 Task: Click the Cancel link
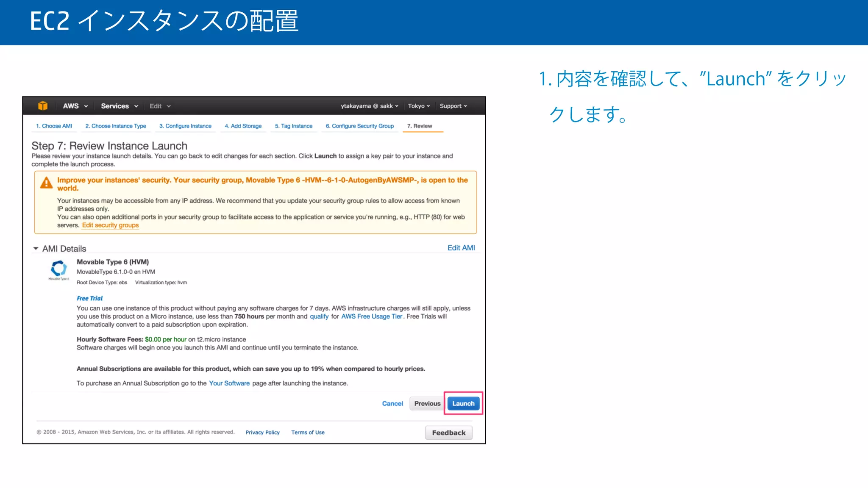click(x=392, y=404)
